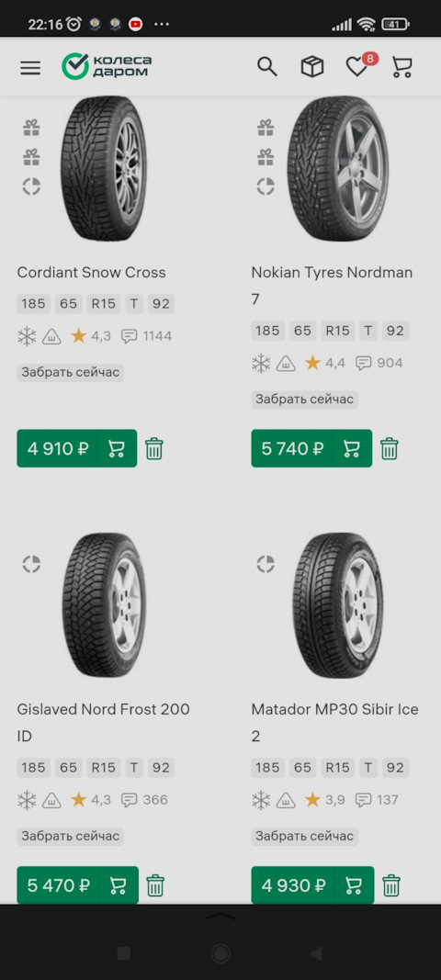Remove Gislaved Nord Frost 200 trash icon

155,885
